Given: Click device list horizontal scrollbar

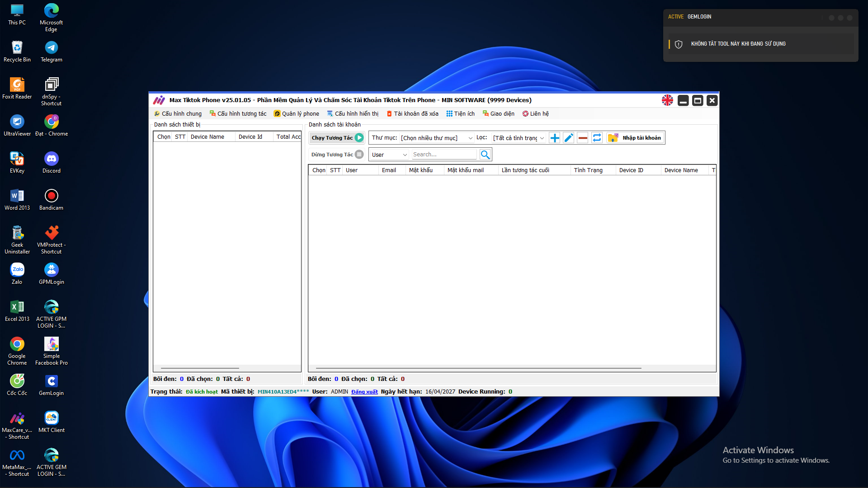Looking at the screenshot, I should tap(200, 368).
